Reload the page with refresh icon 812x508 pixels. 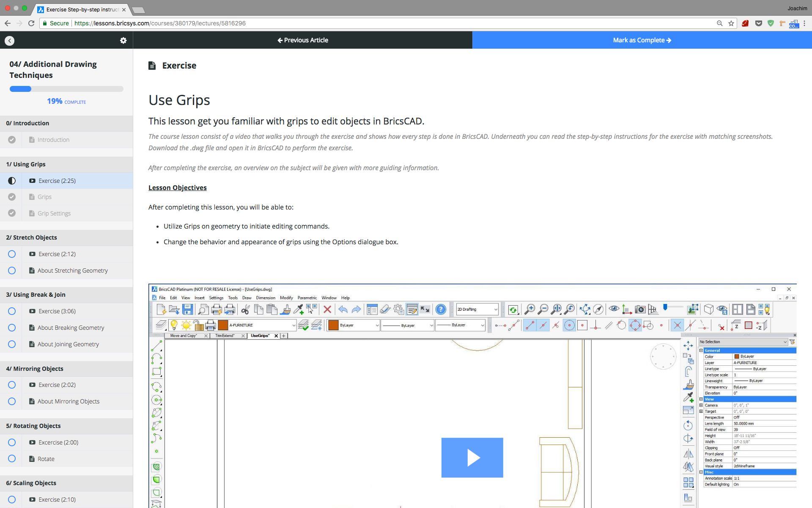[31, 23]
